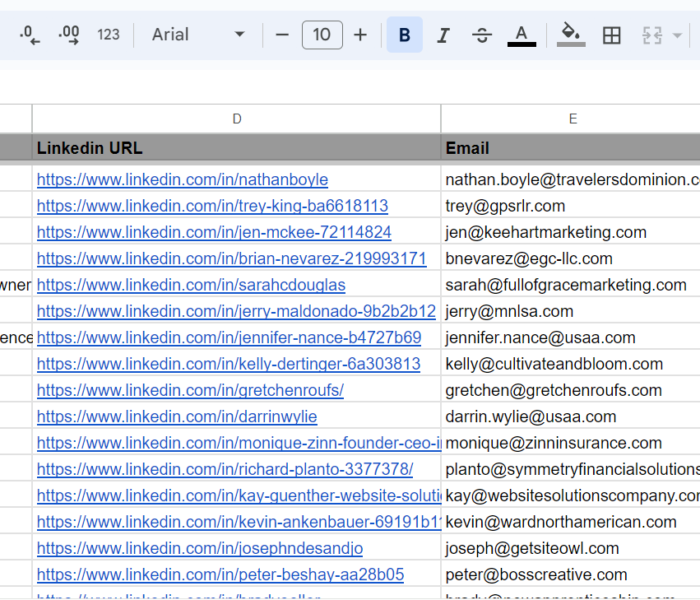Open the peter-beshay-aa28b05 LinkedIn link

pyautogui.click(x=220, y=575)
